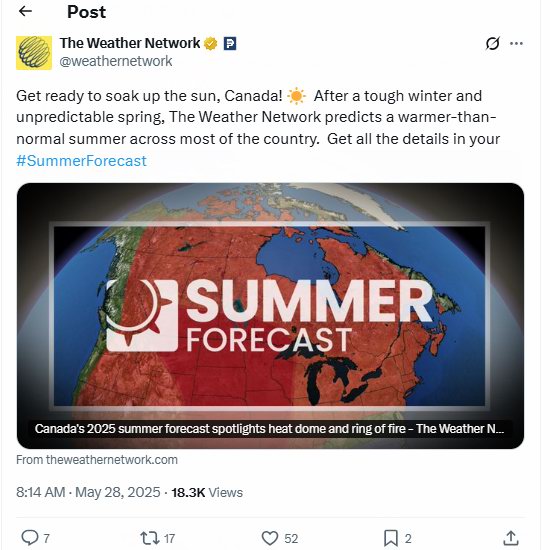
Task: Visit the theweathernetwork.com source link
Action: coord(97,460)
